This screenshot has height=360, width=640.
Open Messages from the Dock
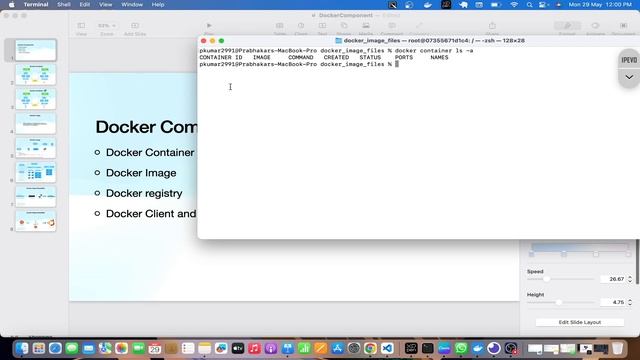click(x=72, y=348)
